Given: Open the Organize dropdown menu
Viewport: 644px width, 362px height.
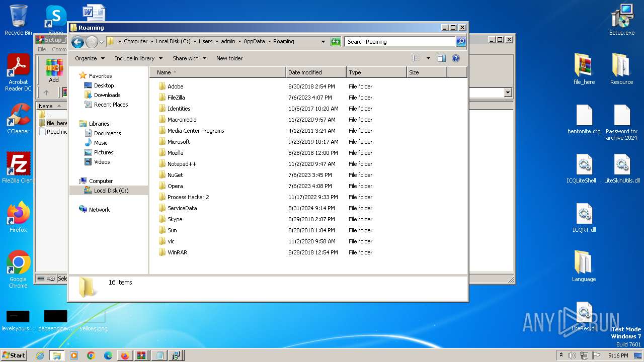Looking at the screenshot, I should (x=90, y=58).
